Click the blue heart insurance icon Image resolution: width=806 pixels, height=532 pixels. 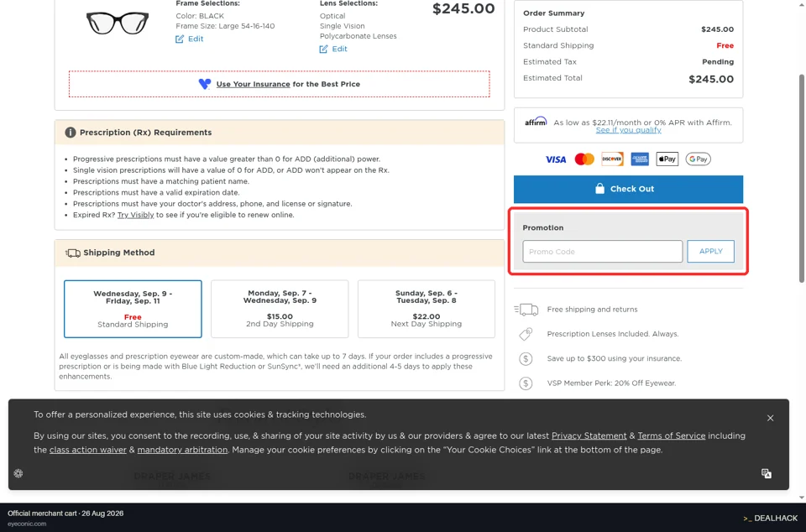tap(205, 84)
